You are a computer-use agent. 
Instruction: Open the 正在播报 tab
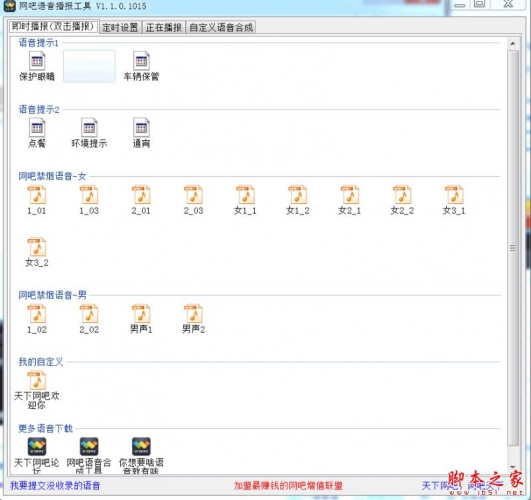coord(164,27)
